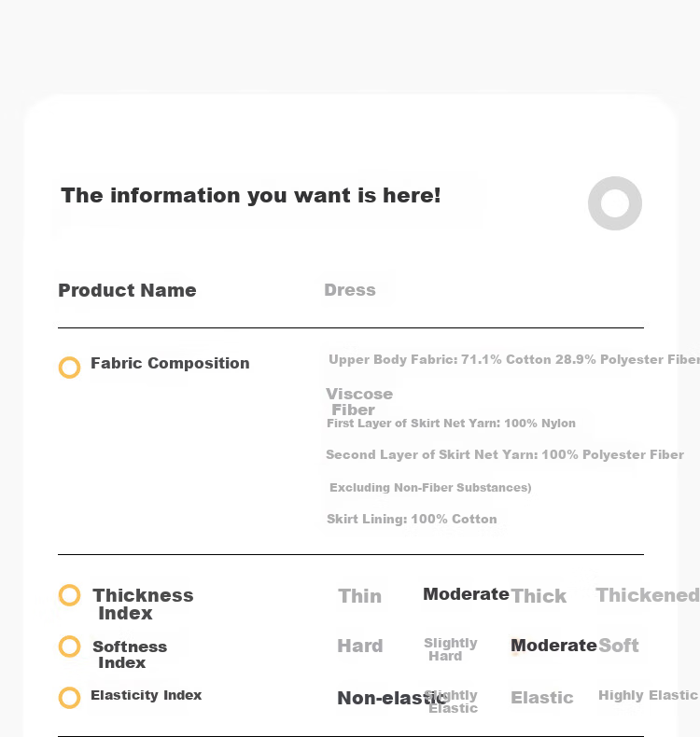
Task: Choose Highly Elastic option
Action: [x=648, y=695]
